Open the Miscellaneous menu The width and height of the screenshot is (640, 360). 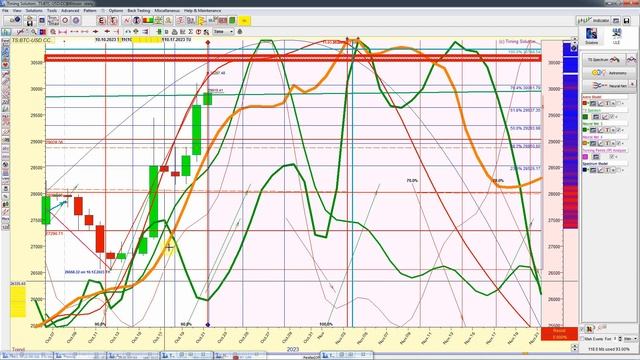point(167,10)
